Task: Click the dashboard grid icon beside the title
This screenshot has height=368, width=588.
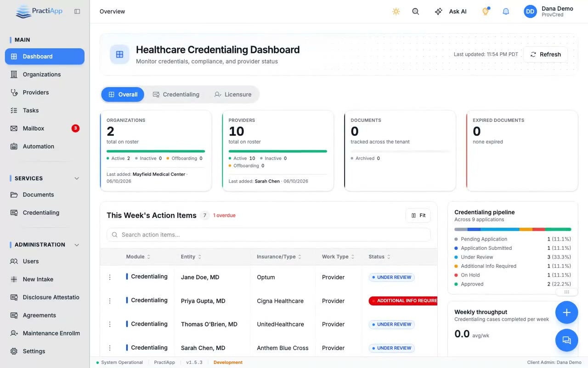Action: tap(119, 54)
